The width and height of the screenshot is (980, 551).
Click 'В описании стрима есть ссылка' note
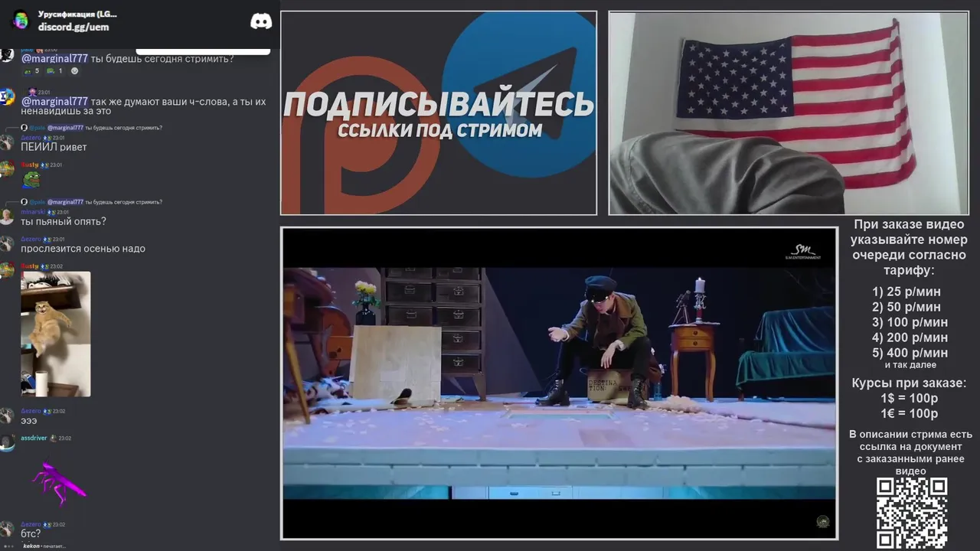click(x=910, y=452)
